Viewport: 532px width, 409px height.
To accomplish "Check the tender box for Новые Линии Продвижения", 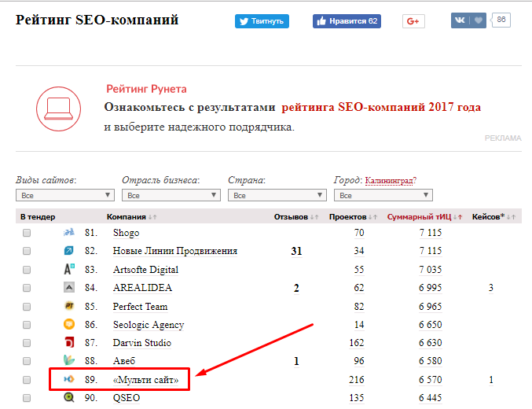I will 27,251.
